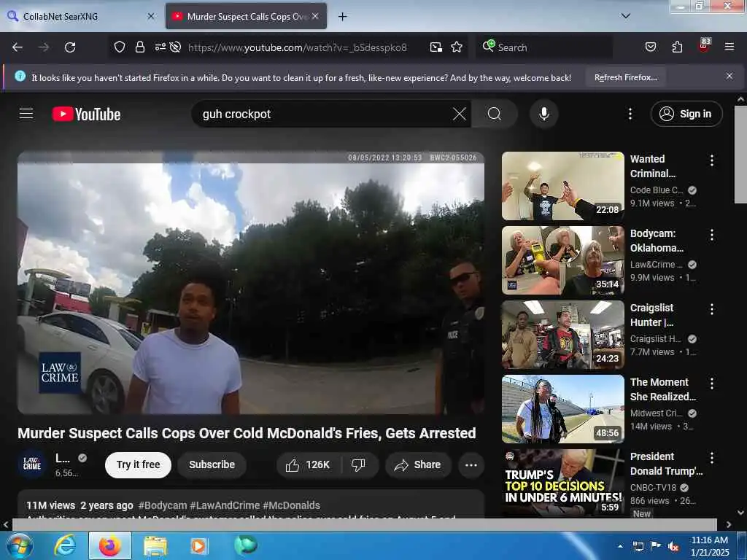Dismiss the Firefox refresh notification bar

pyautogui.click(x=729, y=76)
